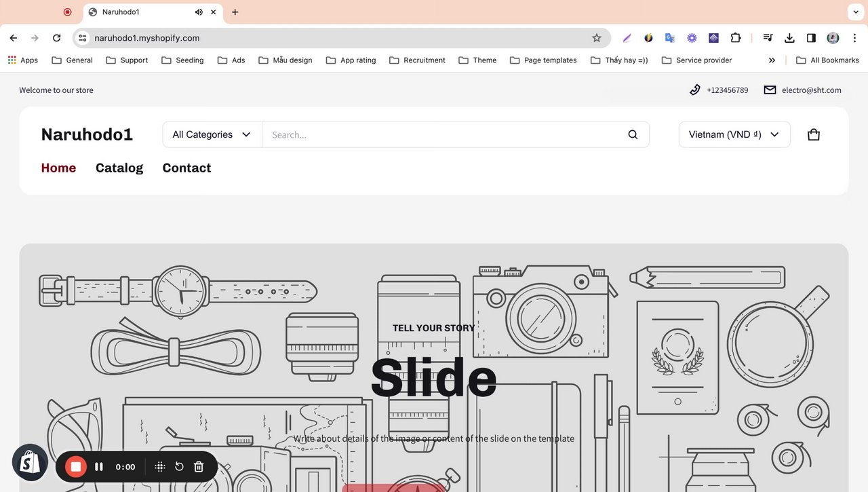This screenshot has height=492, width=868.
Task: Show hidden bookmarks with the double-chevron
Action: click(x=772, y=60)
